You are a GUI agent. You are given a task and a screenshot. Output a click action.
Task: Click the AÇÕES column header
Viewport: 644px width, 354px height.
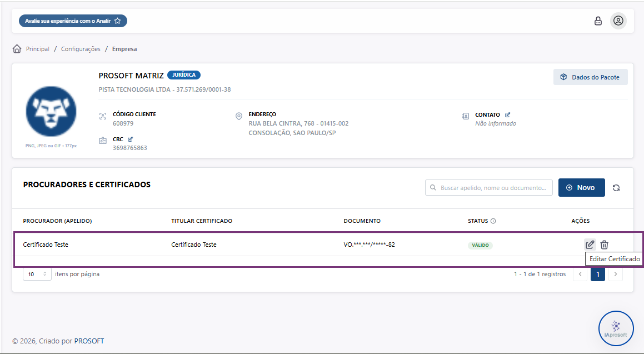pos(580,221)
